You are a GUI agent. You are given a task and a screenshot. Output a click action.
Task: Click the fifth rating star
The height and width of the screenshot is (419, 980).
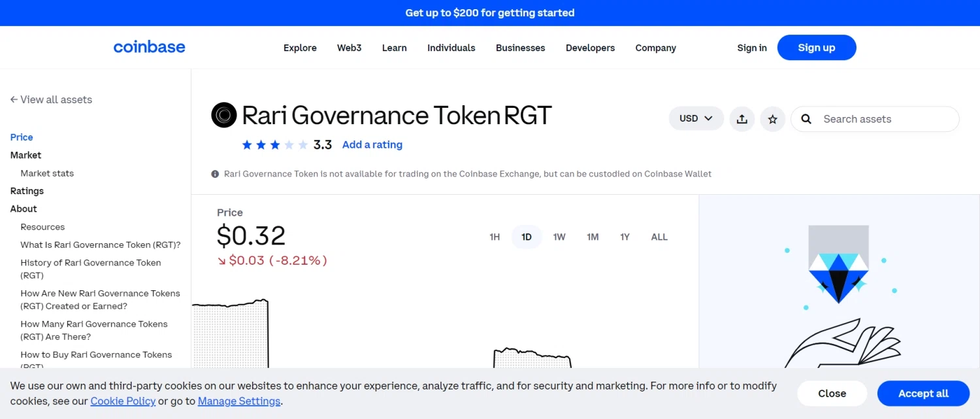point(302,145)
